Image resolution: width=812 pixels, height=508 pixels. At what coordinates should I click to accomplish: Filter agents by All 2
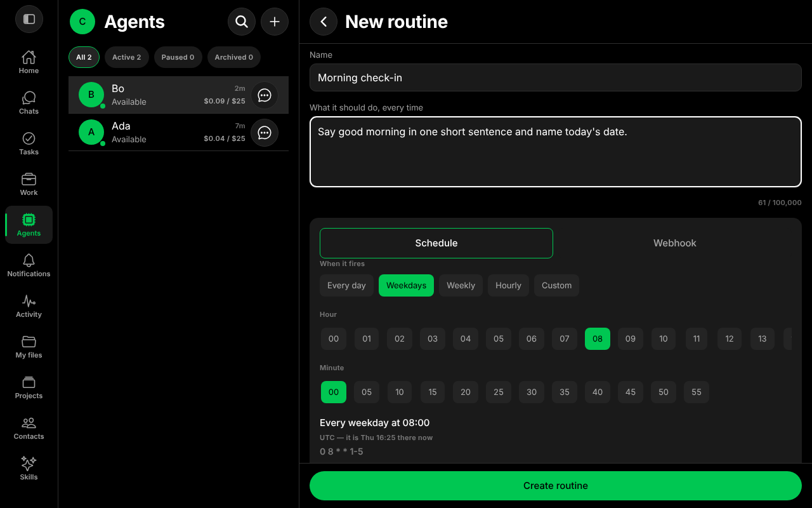click(84, 57)
